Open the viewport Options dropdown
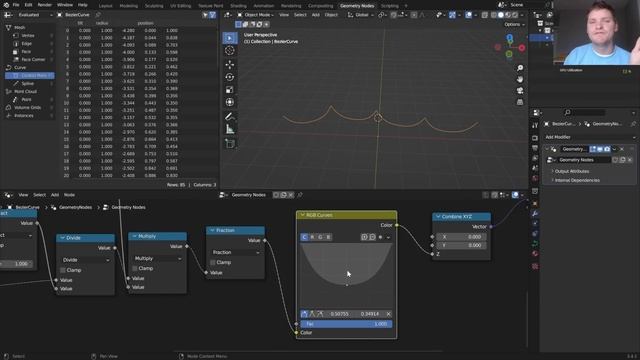The image size is (640, 360). click(x=514, y=24)
